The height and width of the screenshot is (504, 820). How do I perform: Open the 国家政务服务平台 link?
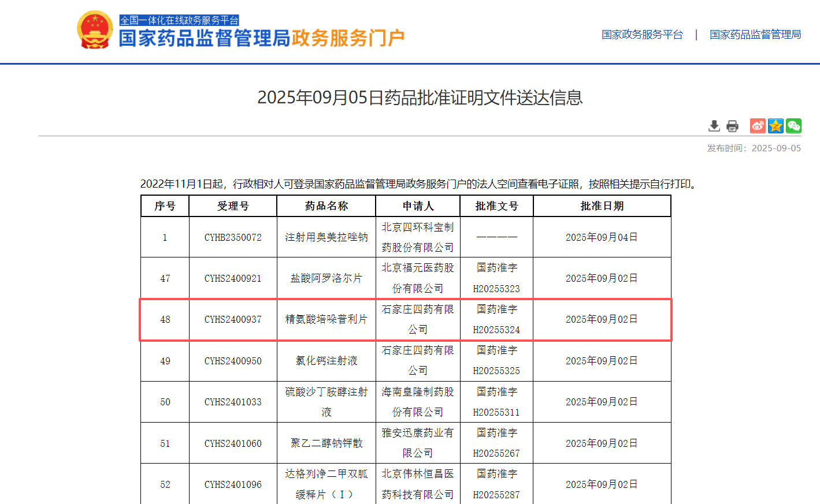[x=642, y=35]
